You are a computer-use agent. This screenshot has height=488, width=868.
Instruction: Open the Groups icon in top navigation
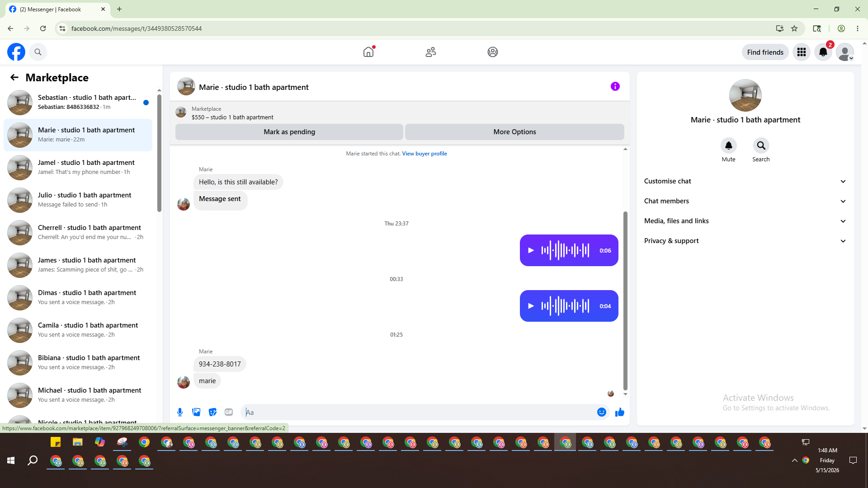(493, 52)
